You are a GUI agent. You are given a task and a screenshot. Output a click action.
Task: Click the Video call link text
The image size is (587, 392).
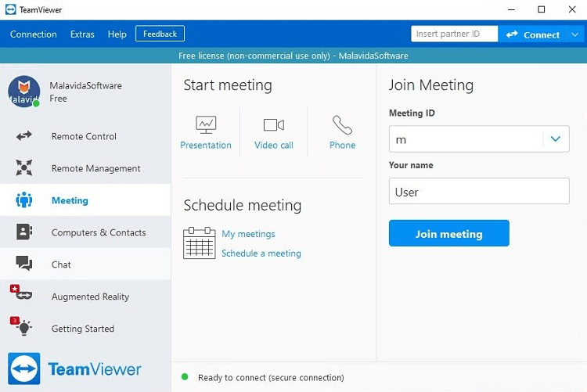(274, 145)
